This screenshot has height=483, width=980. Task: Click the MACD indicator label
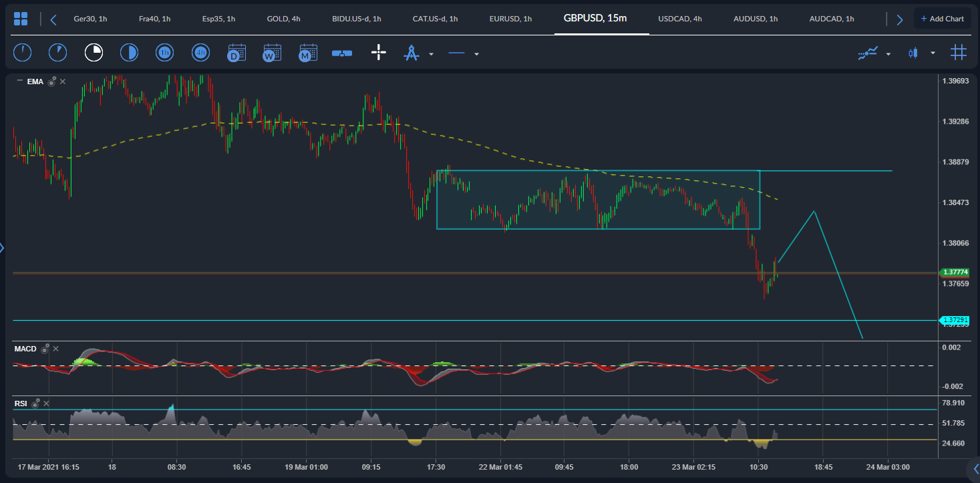[x=25, y=349]
